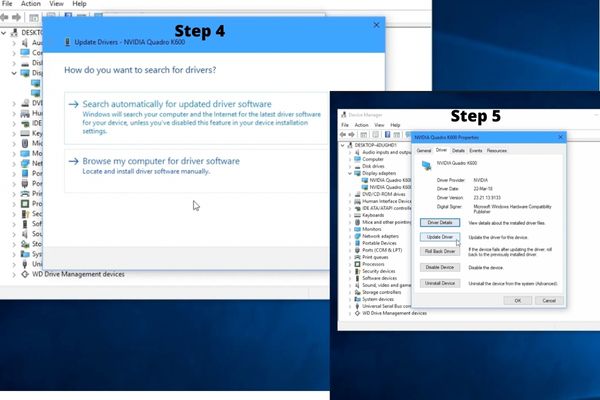Click Human Interface Devices icon in right Device Manager
Screen dimensions: 600x400
[x=357, y=201]
